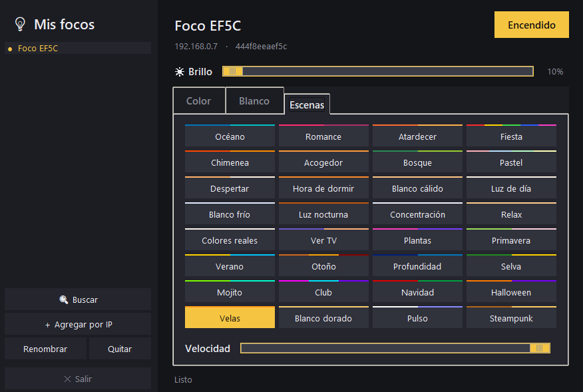Choose the Profundidad scene
This screenshot has width=583, height=392.
[x=417, y=266]
